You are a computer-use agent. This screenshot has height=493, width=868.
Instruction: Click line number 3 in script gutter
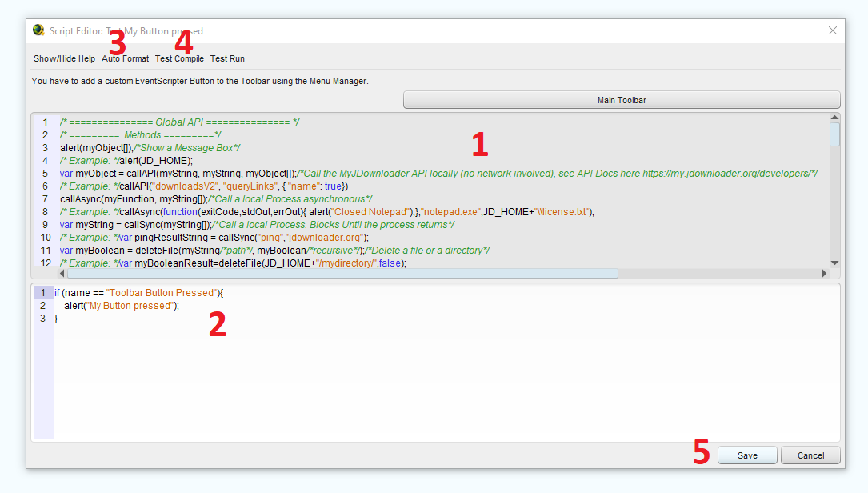43,319
